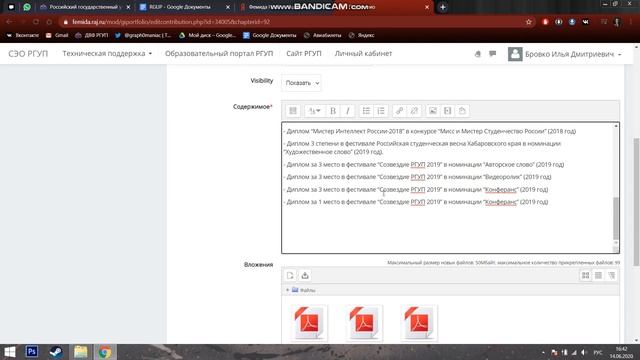
Task: Bookmark this page with the star icon
Action: pyautogui.click(x=529, y=22)
